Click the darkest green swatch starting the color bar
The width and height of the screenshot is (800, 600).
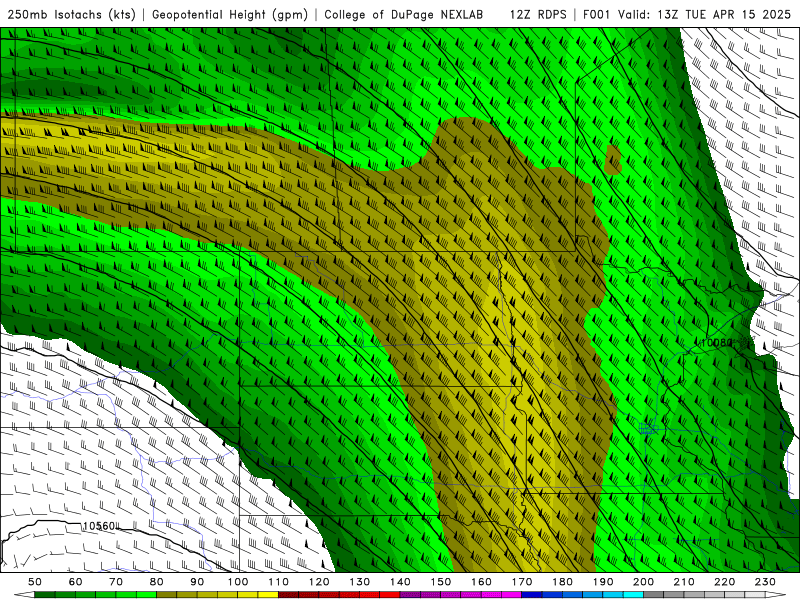coord(45,595)
